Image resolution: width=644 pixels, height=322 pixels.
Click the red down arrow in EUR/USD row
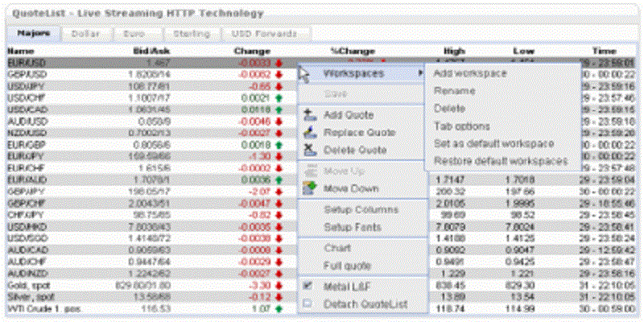[x=278, y=62]
